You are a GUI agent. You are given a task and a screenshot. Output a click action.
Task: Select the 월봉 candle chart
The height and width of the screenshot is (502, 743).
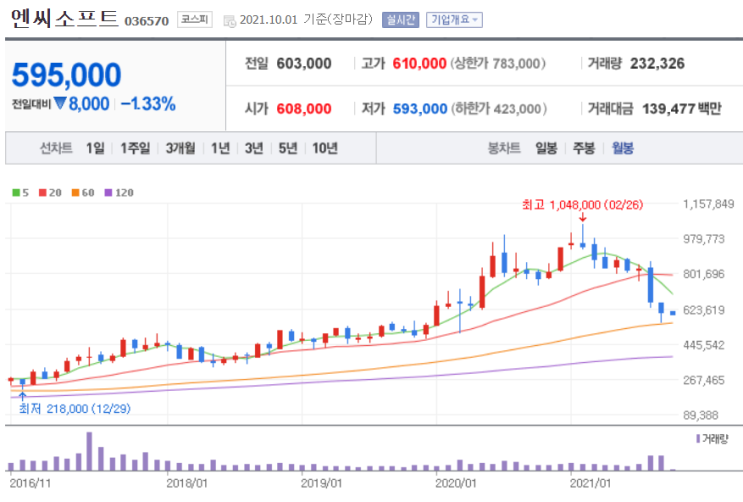coord(622,148)
